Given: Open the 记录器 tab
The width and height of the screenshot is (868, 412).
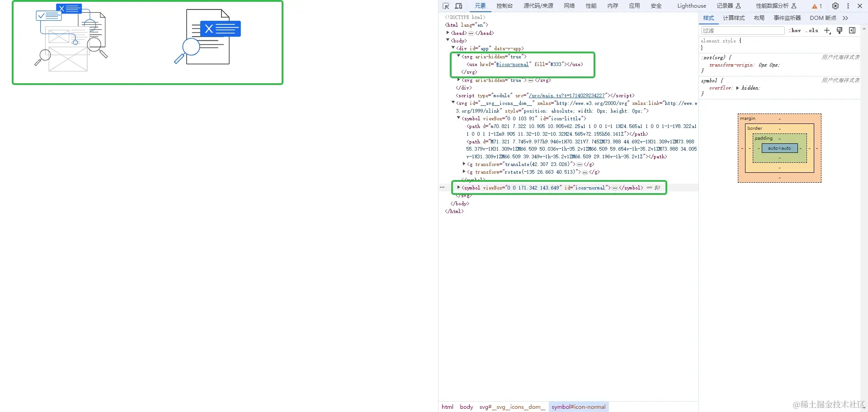Looking at the screenshot, I should coord(729,6).
